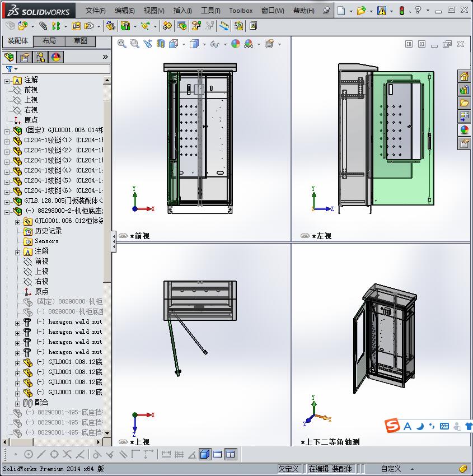Expand the top 注解 folder node

point(7,81)
